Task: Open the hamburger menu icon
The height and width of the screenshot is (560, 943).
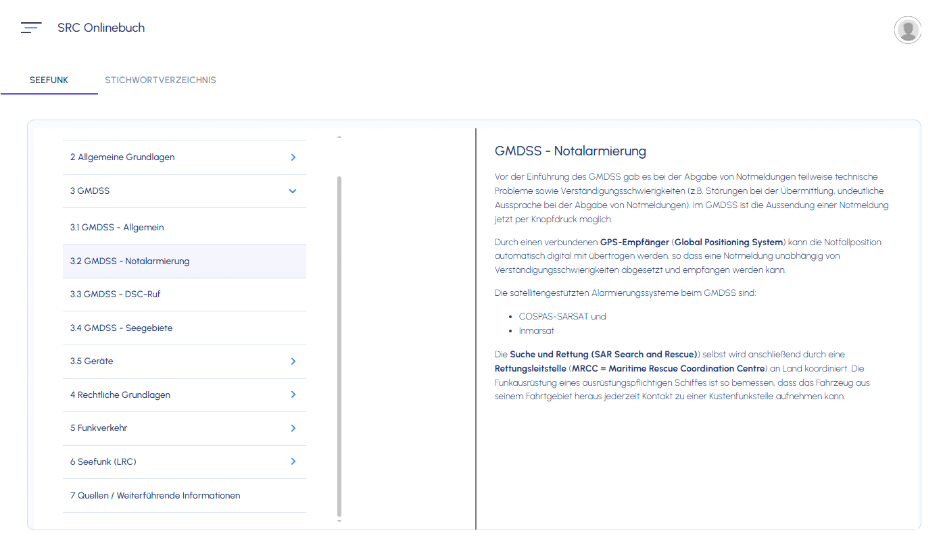Action: (31, 28)
